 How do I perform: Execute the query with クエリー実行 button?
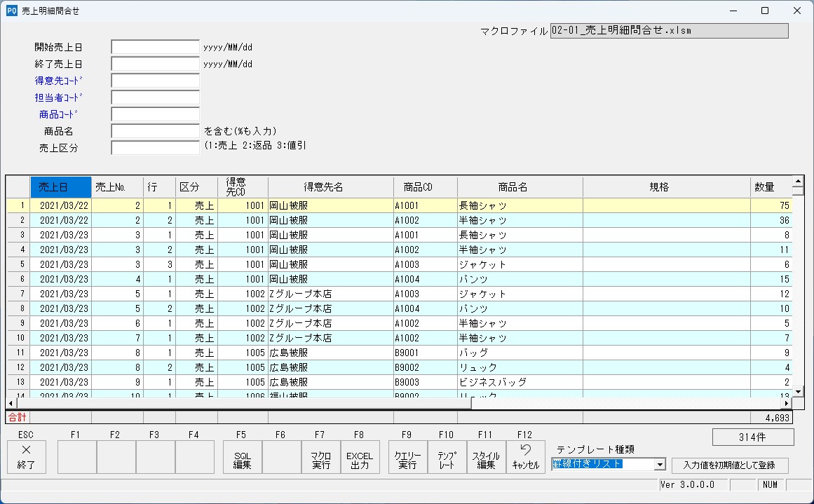(407, 456)
